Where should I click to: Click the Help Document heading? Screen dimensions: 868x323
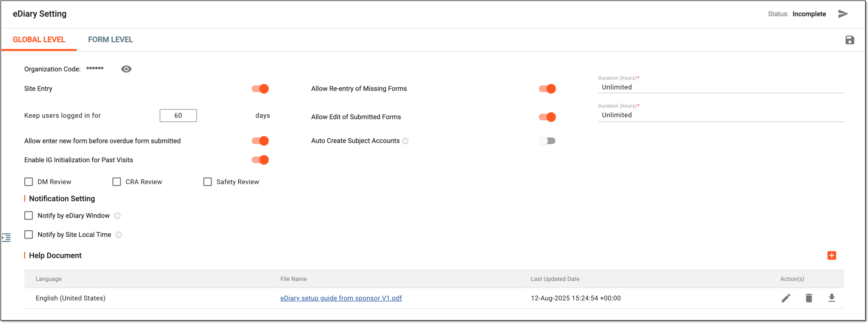tap(55, 256)
